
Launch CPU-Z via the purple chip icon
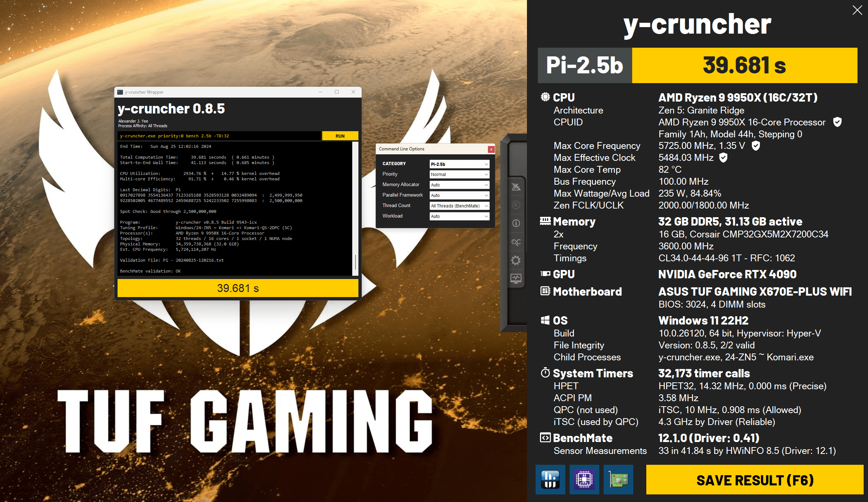point(584,480)
